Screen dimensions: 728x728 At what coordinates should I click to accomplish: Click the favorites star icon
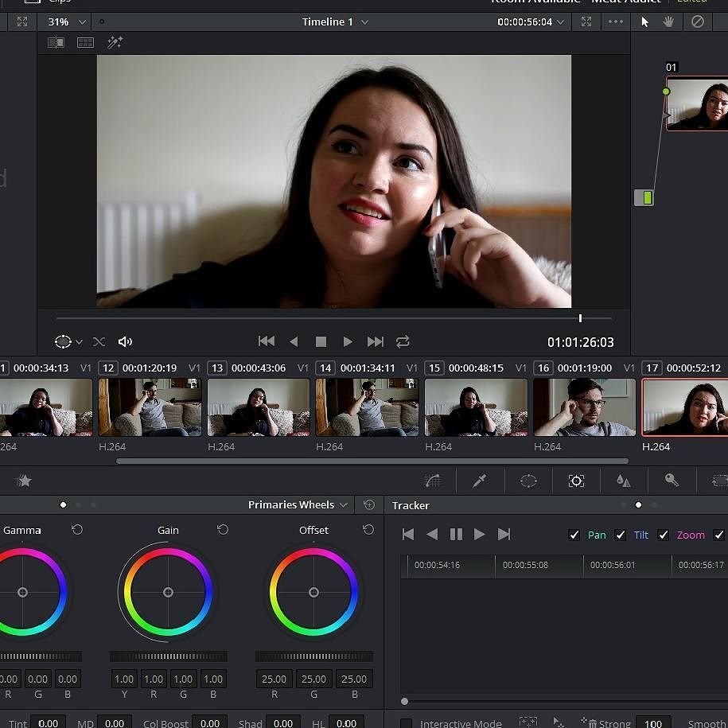(23, 481)
